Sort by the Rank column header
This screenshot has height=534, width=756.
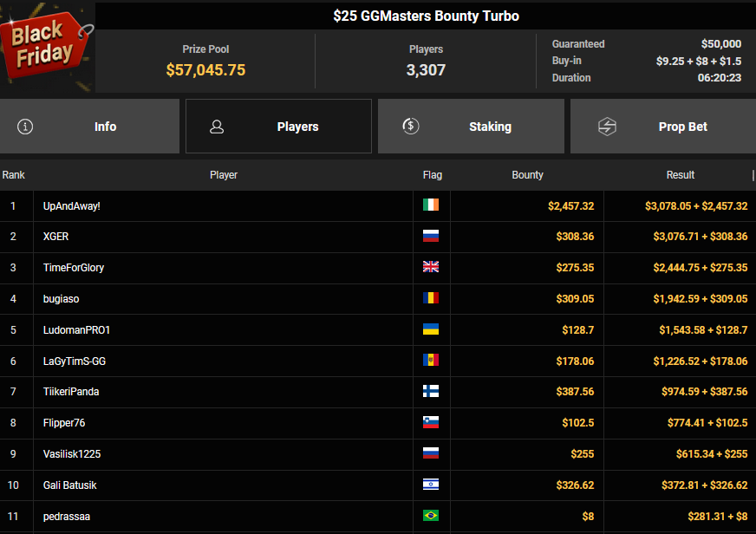point(14,175)
